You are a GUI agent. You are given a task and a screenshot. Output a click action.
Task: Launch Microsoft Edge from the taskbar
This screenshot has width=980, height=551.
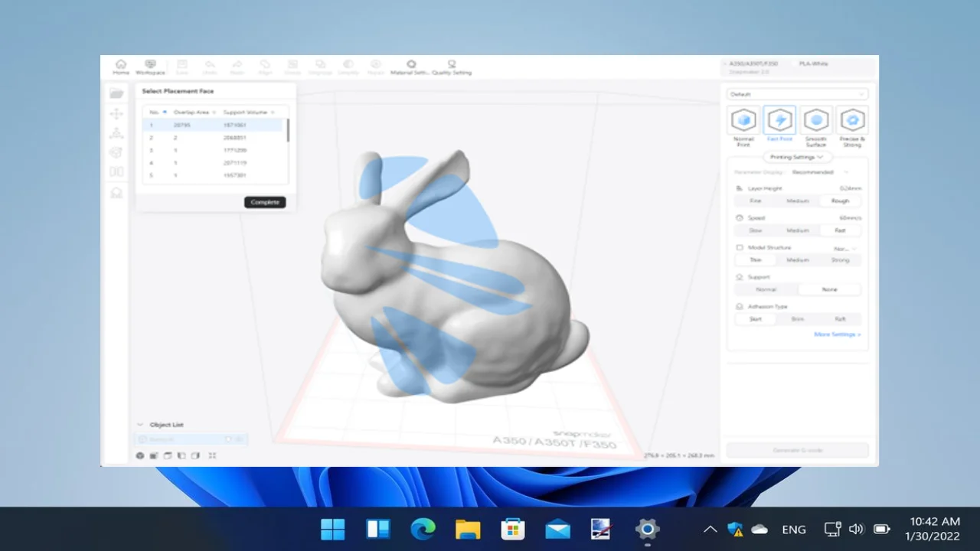[x=423, y=529]
